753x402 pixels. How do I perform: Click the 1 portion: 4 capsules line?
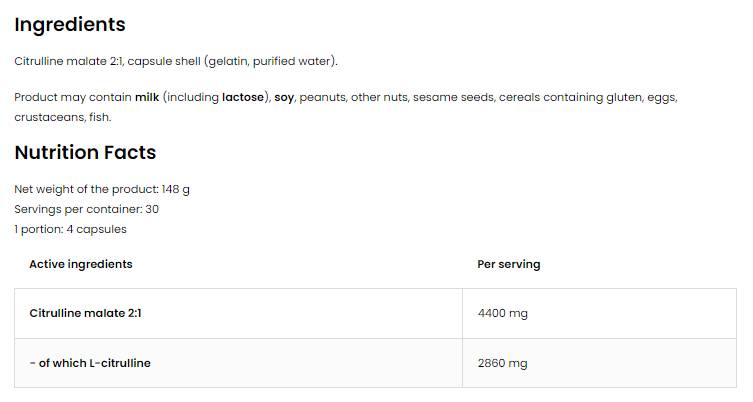(70, 229)
